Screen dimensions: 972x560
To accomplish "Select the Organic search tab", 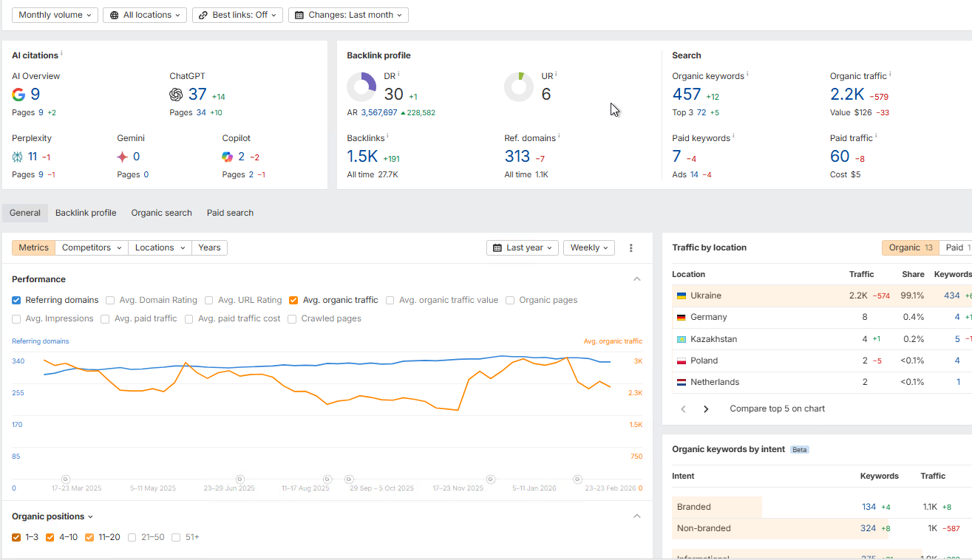I will coord(161,213).
